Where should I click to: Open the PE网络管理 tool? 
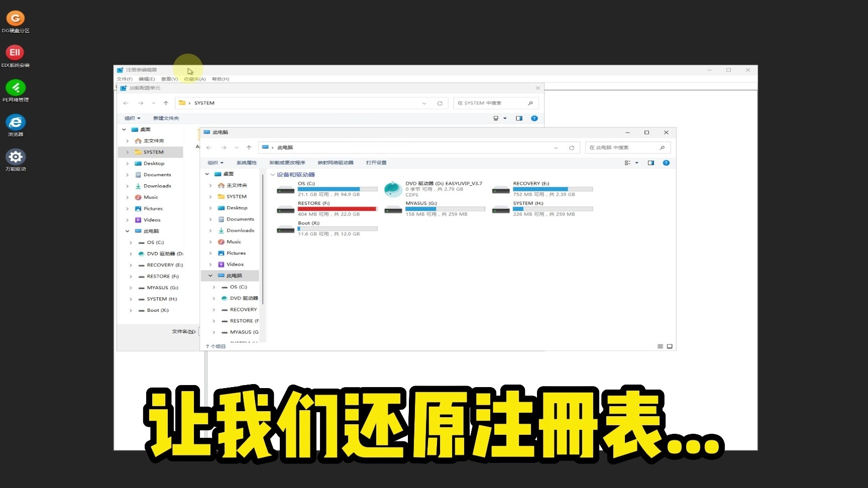click(15, 88)
